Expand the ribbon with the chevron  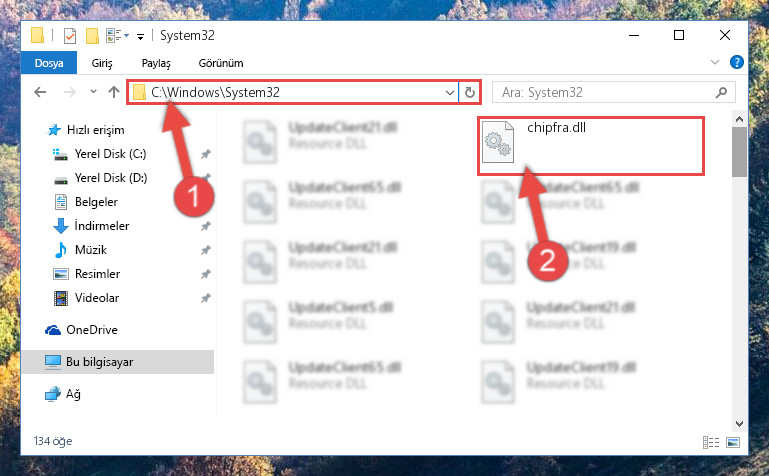point(715,62)
